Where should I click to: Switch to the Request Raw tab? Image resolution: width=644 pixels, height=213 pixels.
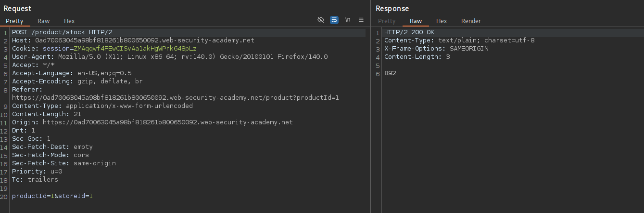[44, 21]
